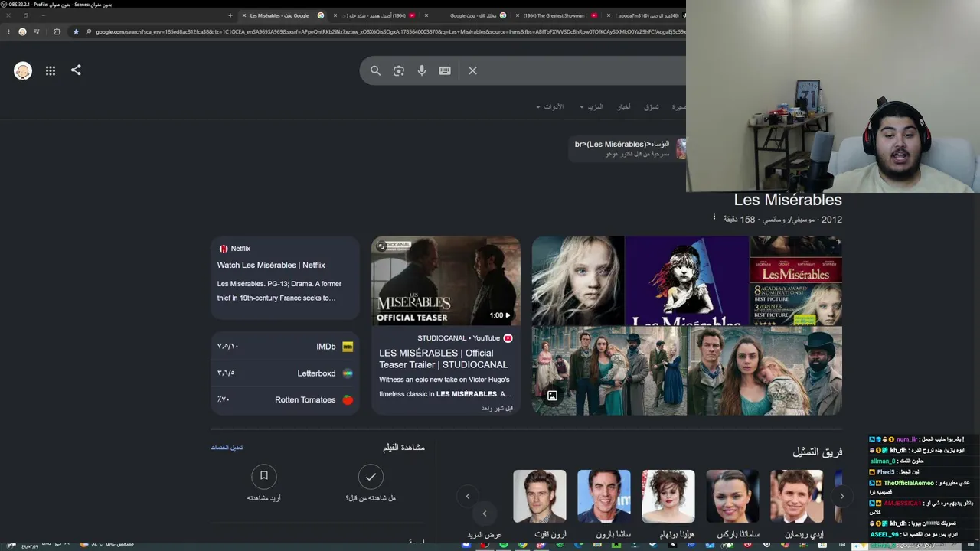Screen dimensions: 980x551
Task: Open Google Lens image search
Action: tap(399, 70)
